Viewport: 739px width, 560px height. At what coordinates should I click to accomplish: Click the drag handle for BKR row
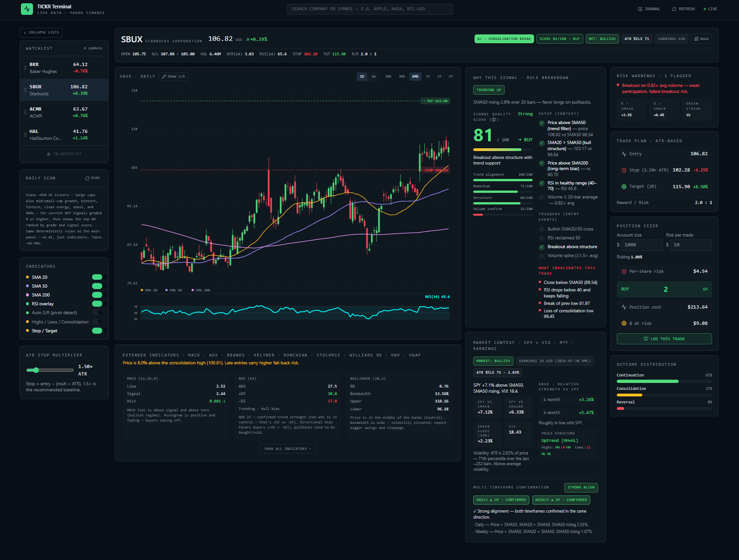[x=25, y=67]
